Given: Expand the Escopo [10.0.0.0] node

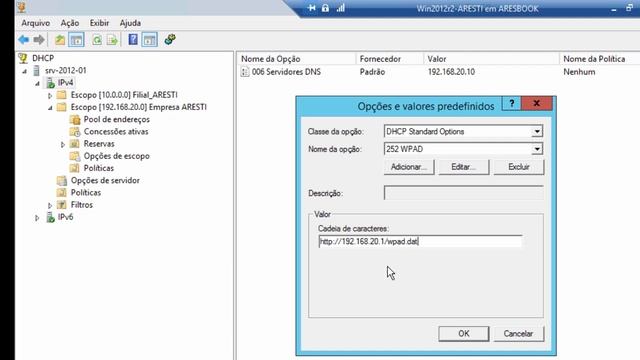Looking at the screenshot, I should (x=50, y=96).
